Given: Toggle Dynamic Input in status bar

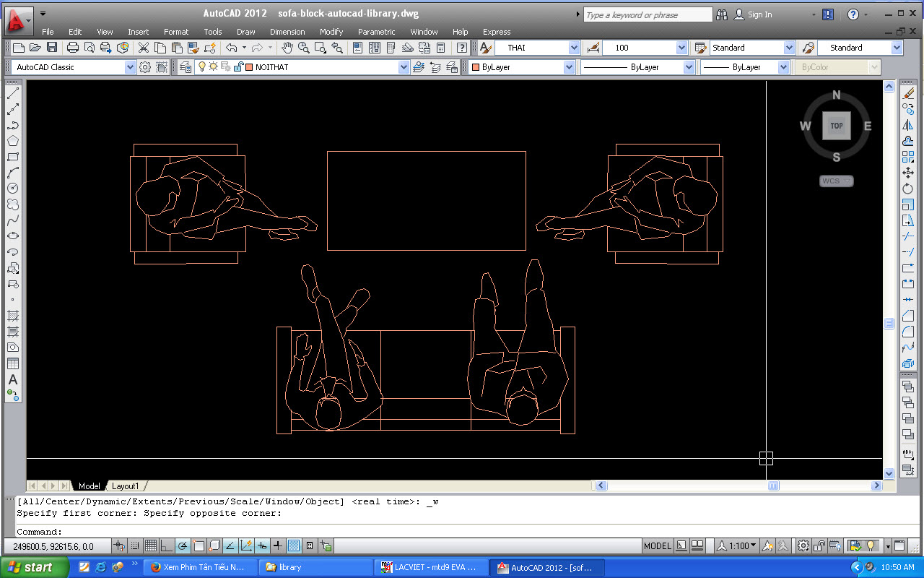Looking at the screenshot, I should tap(262, 545).
